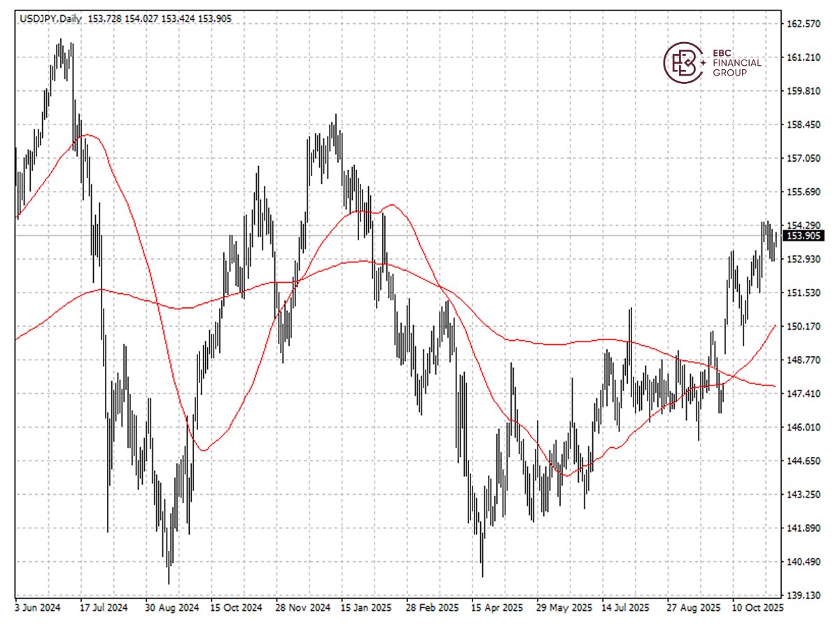Click the 162.570 price axis label
Image resolution: width=840 pixels, height=627 pixels.
(802, 24)
